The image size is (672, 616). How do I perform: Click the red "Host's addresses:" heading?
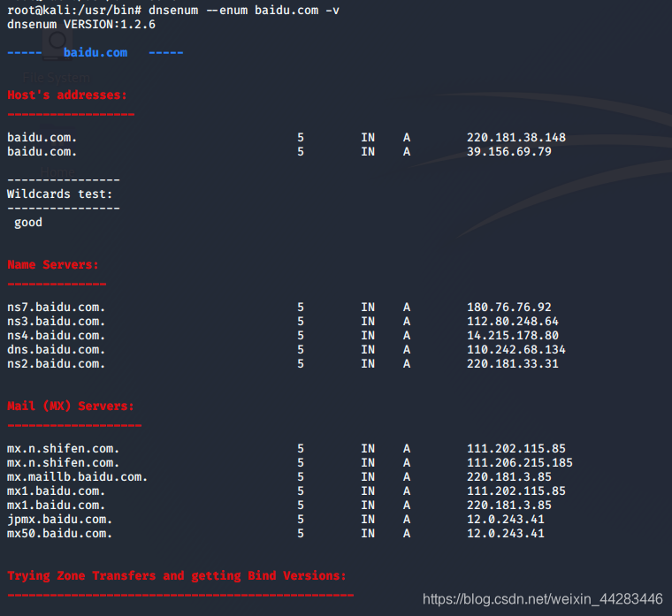tap(67, 95)
